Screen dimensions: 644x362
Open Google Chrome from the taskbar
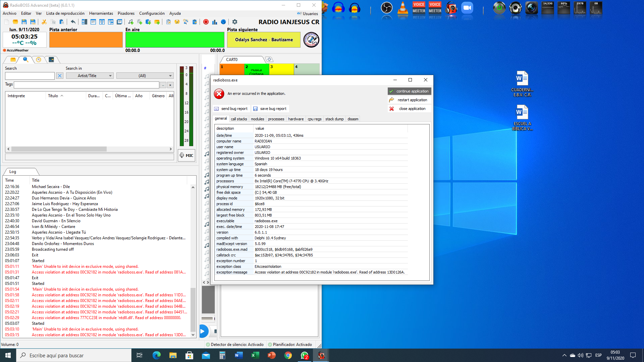coord(288,355)
